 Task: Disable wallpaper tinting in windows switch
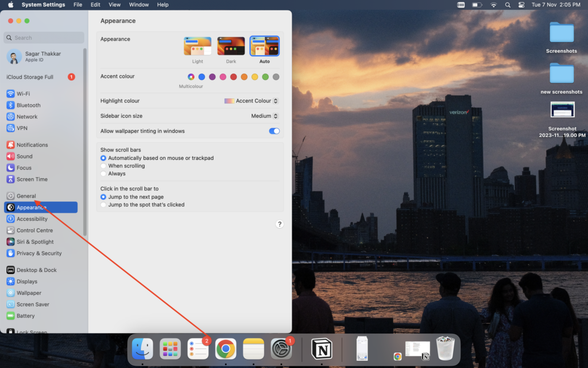274,131
